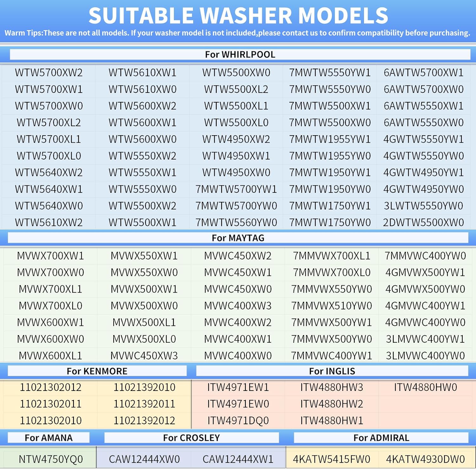Select Maytag model MVWC450XW2

click(x=238, y=256)
